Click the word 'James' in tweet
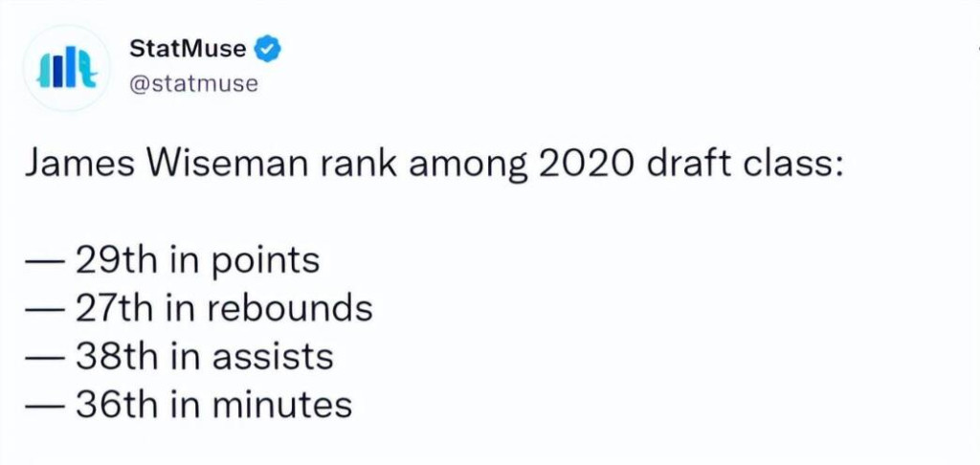The image size is (980, 465). click(x=78, y=164)
